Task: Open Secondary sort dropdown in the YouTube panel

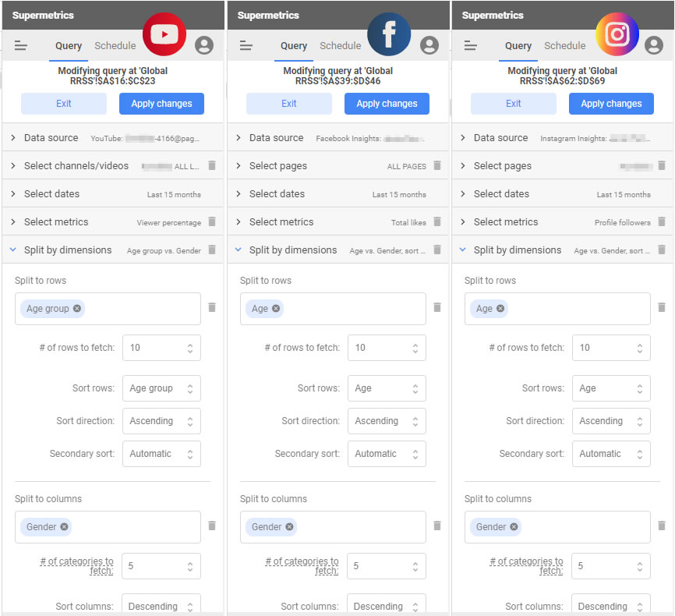Action: tap(161, 454)
